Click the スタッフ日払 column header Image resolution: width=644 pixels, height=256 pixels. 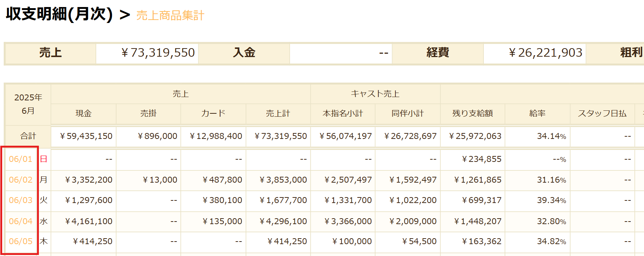[602, 113]
